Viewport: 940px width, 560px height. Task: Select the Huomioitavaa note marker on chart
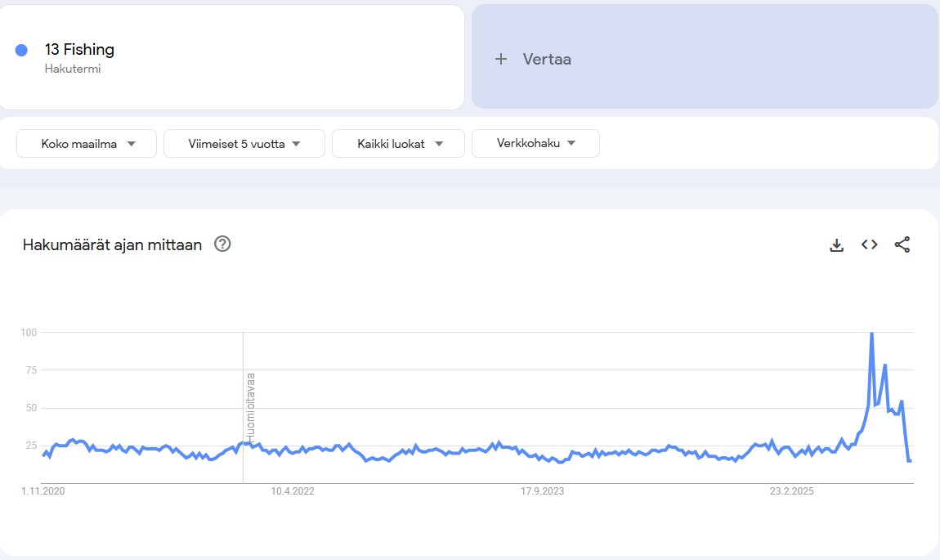pos(251,407)
